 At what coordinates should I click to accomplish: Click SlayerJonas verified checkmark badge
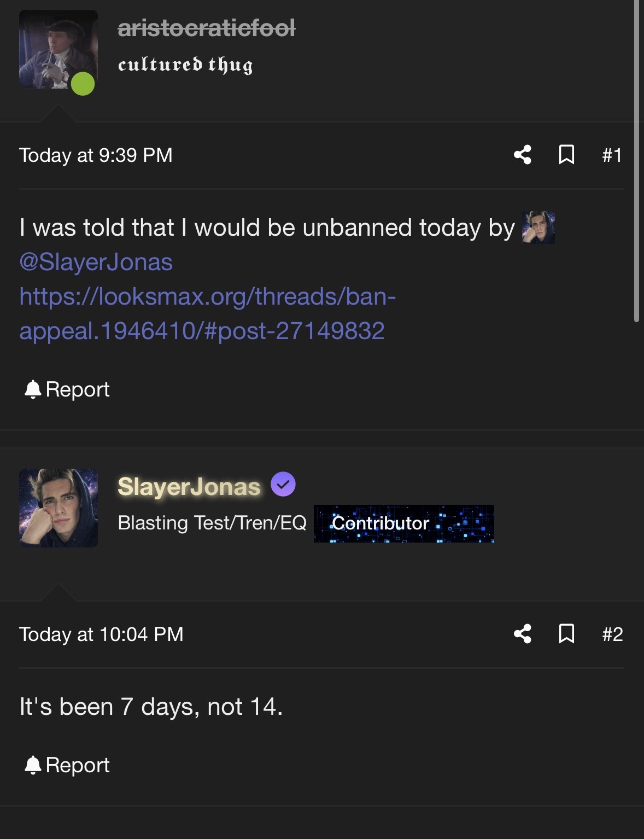(x=283, y=485)
